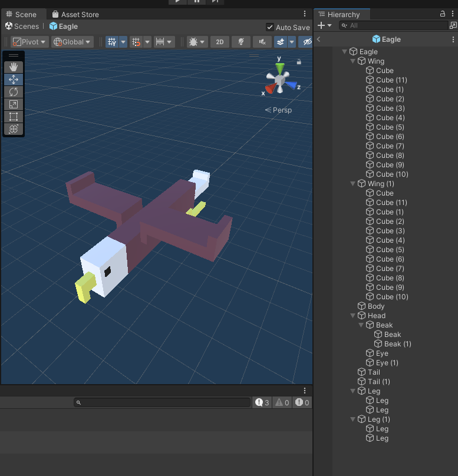The height and width of the screenshot is (476, 458).
Task: Open scene search picker in Hierarchy
Action: click(453, 25)
